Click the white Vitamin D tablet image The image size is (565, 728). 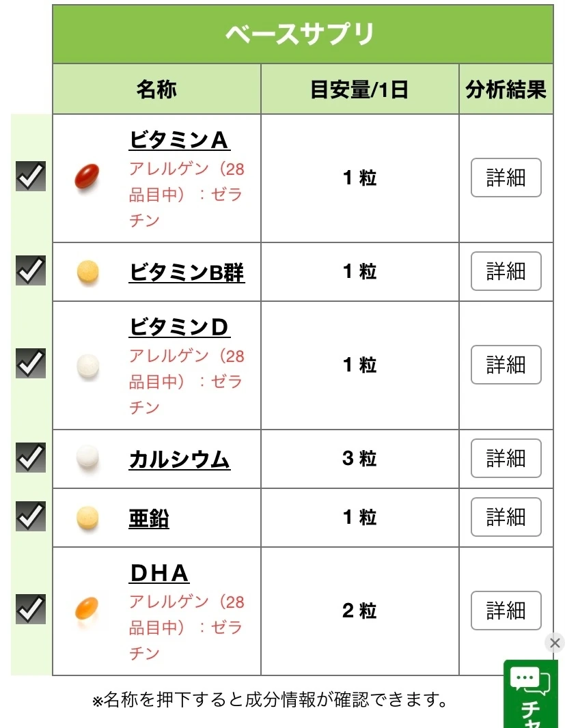(87, 365)
